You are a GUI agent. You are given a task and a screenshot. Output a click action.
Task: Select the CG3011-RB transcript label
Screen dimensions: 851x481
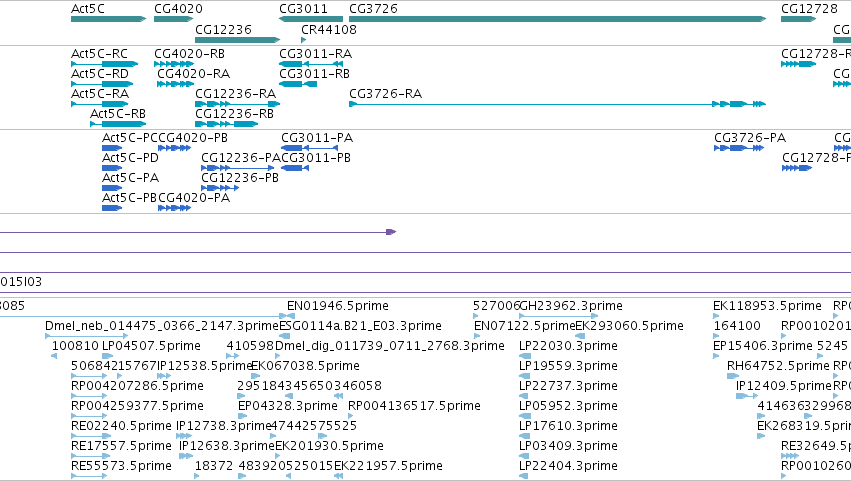coord(314,73)
